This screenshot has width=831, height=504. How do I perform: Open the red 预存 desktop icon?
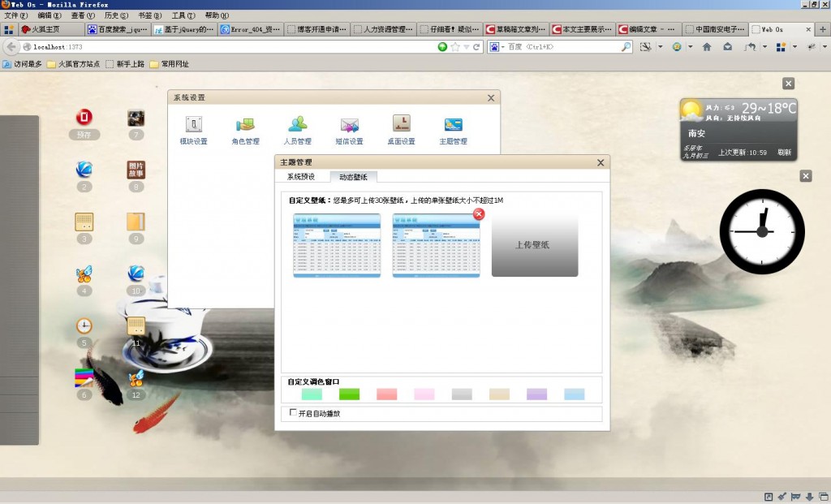84,117
